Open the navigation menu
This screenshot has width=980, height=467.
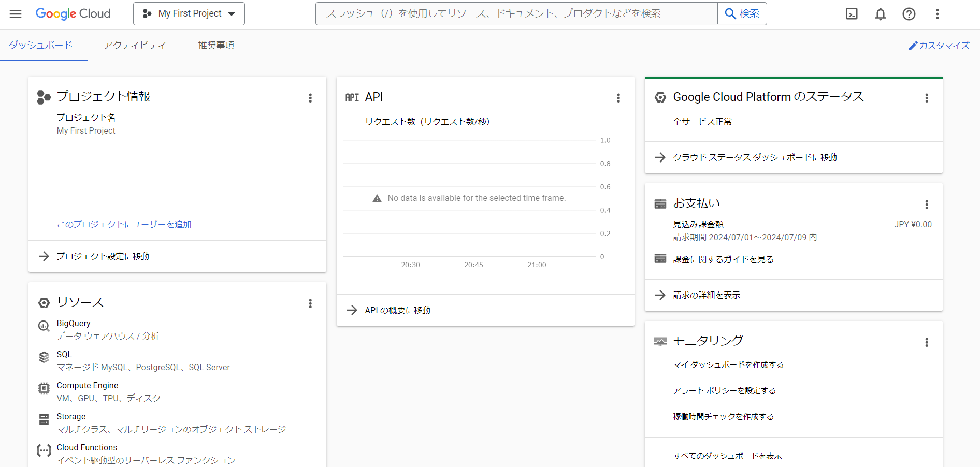coord(16,13)
